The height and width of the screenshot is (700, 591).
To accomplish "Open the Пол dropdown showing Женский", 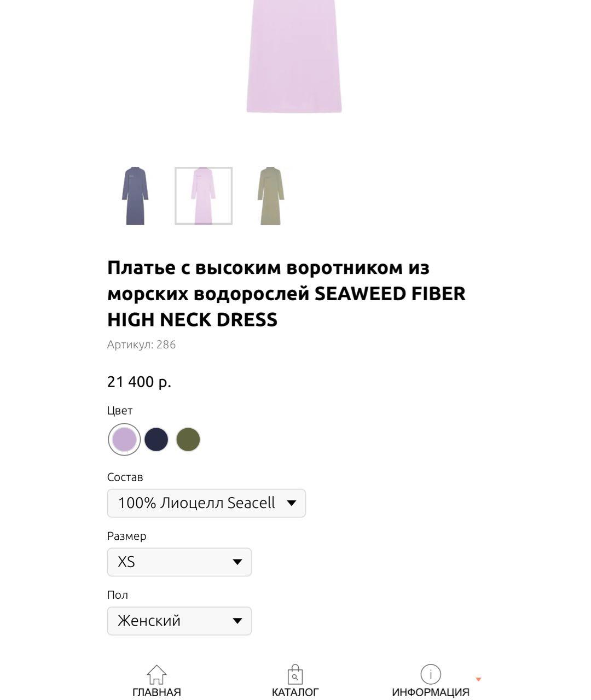I will (x=179, y=621).
